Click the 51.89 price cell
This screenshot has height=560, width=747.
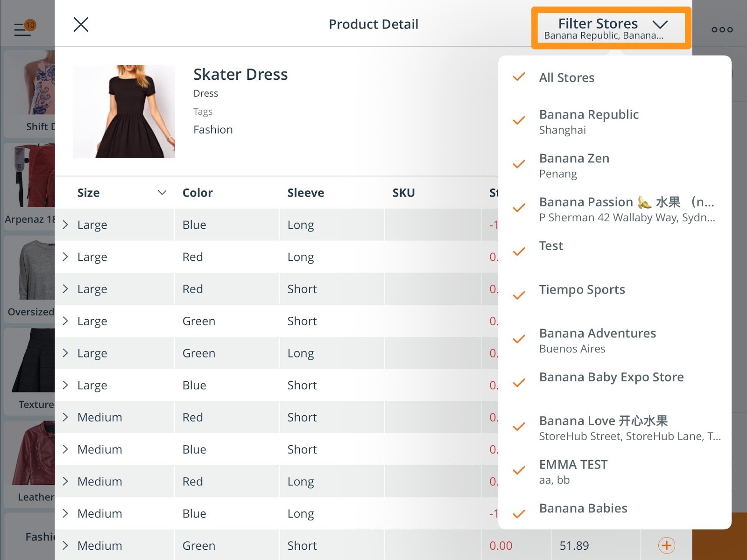coord(574,546)
